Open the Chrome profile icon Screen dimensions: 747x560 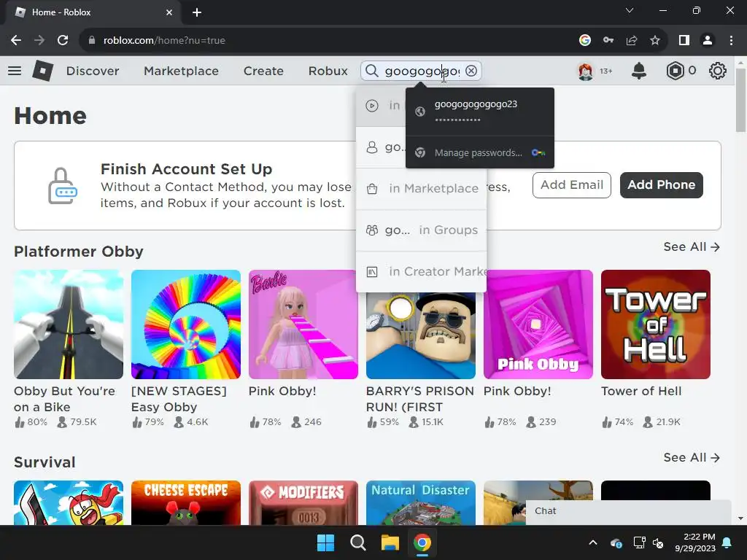(708, 41)
